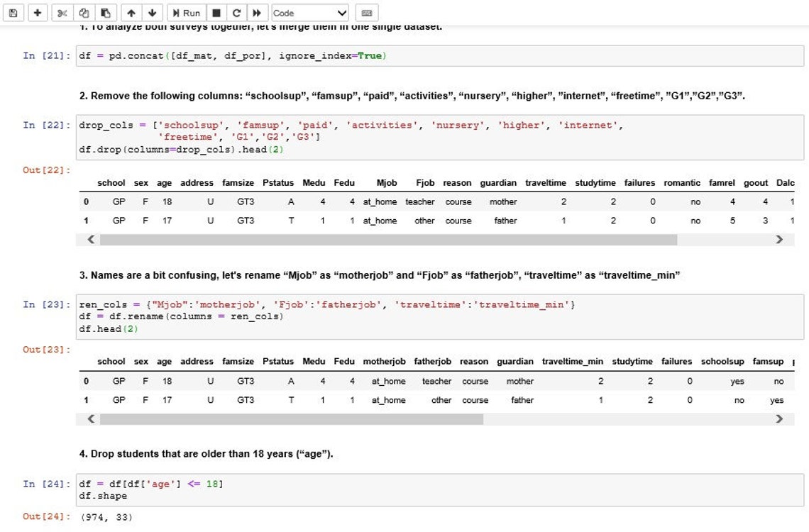Cut the selected cell using the scissors icon
Image resolution: width=809 pixels, height=532 pixels.
[61, 12]
